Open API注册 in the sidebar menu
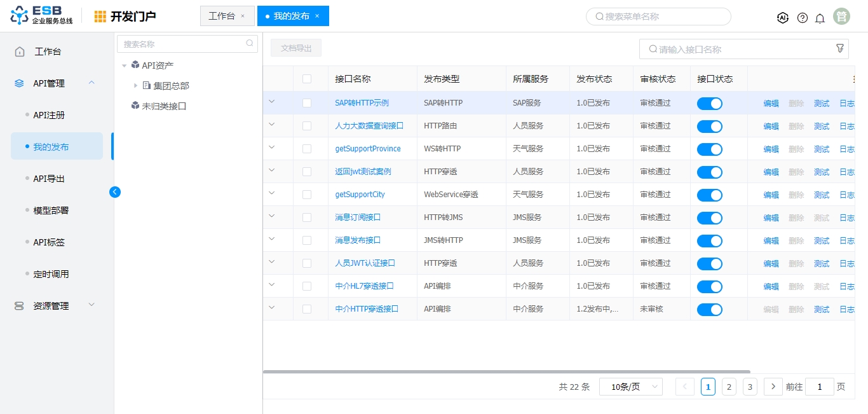Viewport: 868px width, 414px height. click(x=49, y=115)
